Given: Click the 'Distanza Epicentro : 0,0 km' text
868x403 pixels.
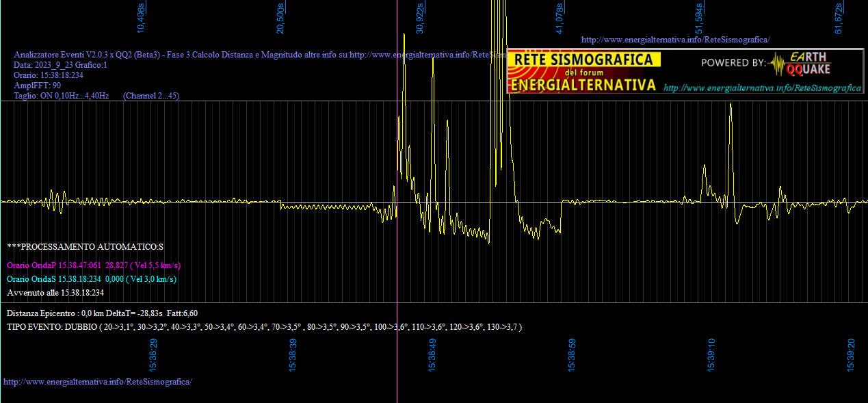Looking at the screenshot, I should pyautogui.click(x=56, y=313).
